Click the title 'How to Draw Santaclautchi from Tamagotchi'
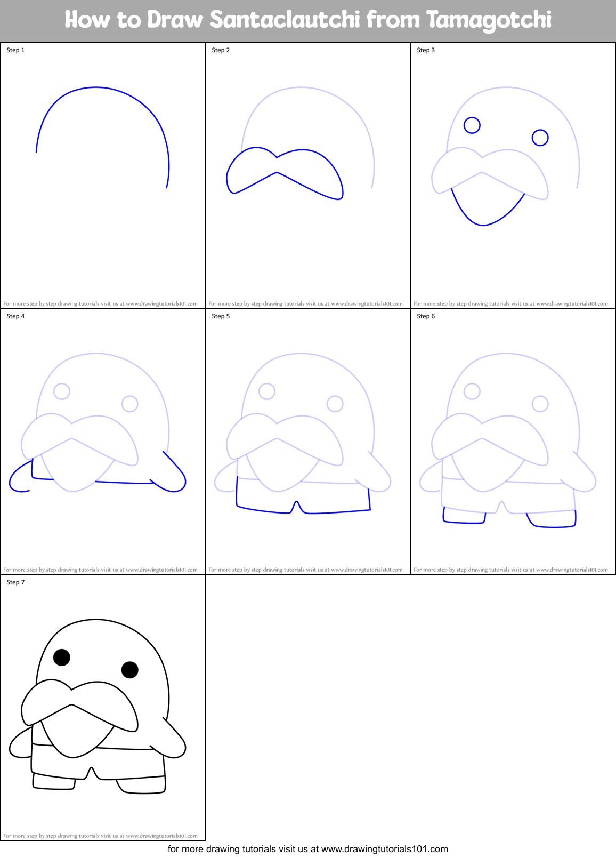 (x=308, y=20)
